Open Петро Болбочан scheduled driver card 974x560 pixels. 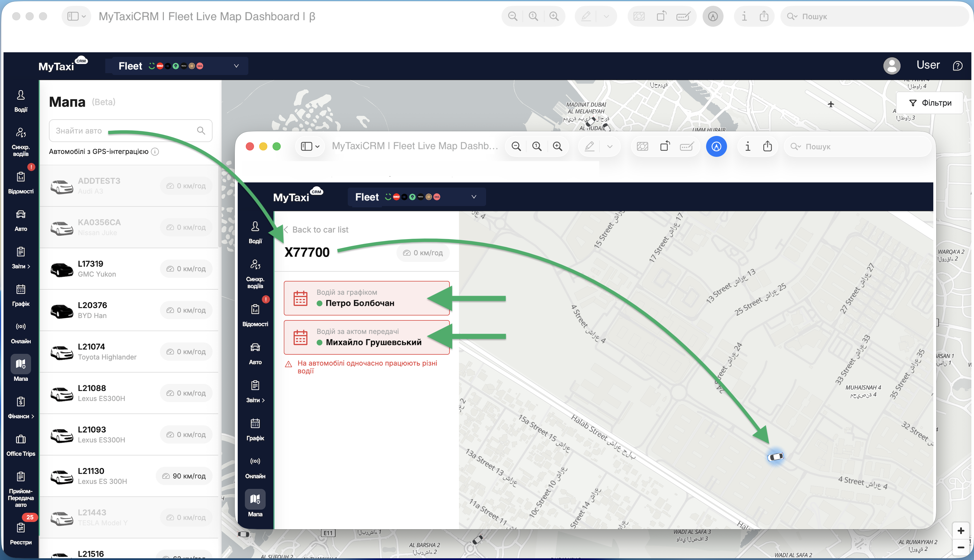367,298
